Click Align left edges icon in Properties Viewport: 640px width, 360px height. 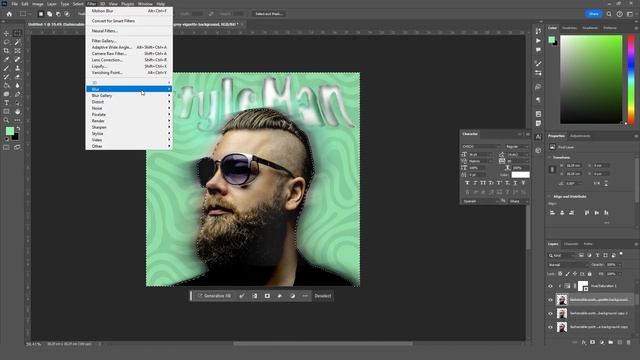[553, 213]
